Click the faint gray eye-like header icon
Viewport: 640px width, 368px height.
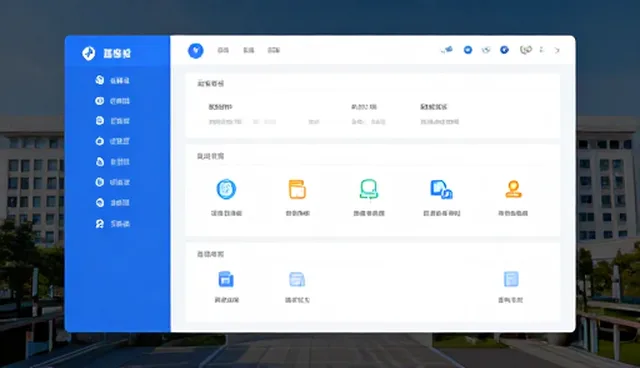pos(486,50)
